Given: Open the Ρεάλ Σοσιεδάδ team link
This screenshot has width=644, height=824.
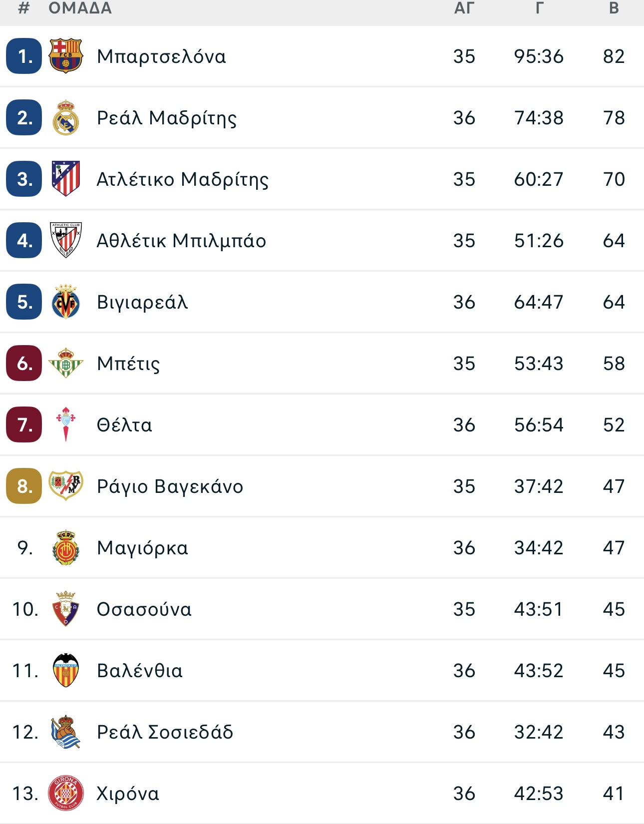Looking at the screenshot, I should pyautogui.click(x=165, y=732).
